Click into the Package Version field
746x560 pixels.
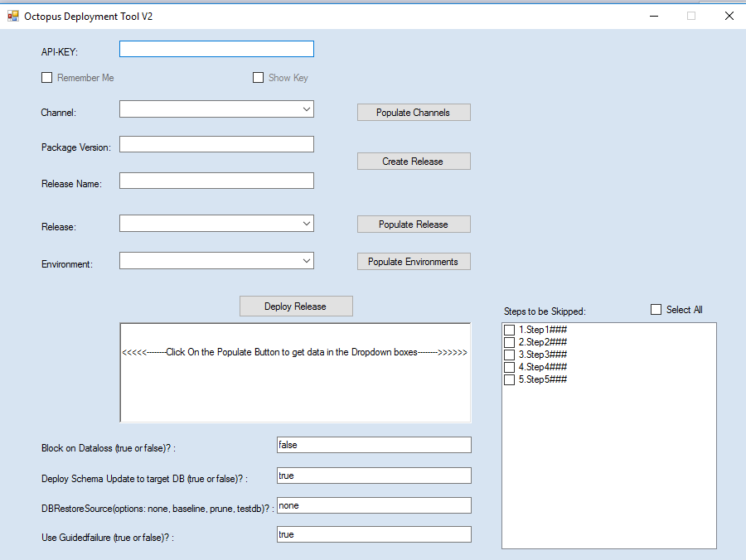click(x=216, y=145)
